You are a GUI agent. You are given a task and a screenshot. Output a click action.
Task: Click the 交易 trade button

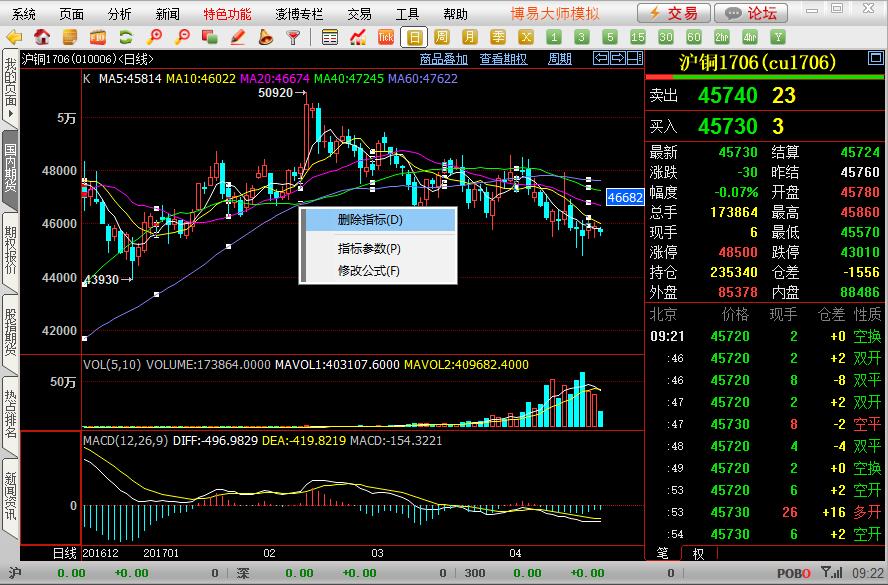coord(674,13)
